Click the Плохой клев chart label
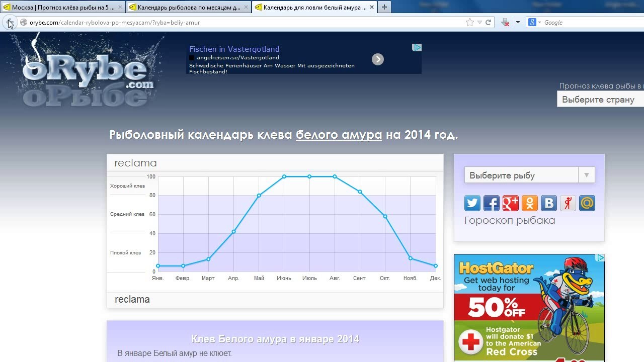644x362 pixels. click(x=125, y=253)
